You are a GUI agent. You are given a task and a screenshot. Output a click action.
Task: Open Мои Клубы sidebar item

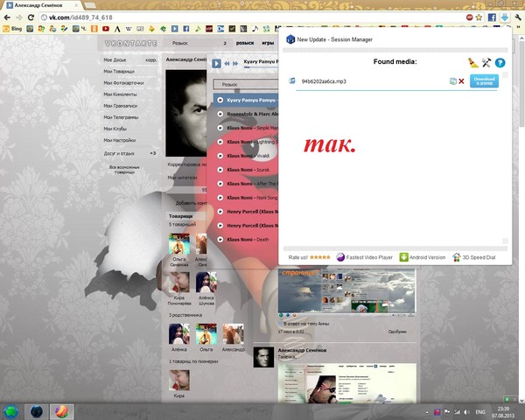pos(115,129)
